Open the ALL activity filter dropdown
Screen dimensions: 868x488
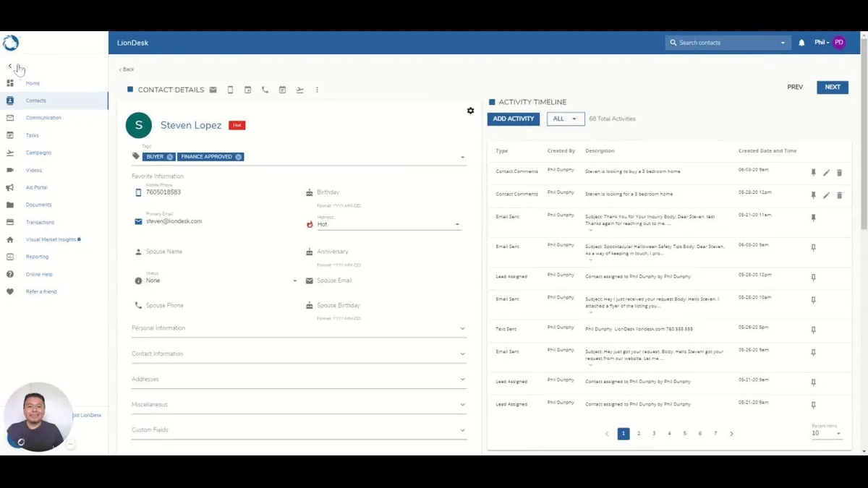tap(566, 119)
